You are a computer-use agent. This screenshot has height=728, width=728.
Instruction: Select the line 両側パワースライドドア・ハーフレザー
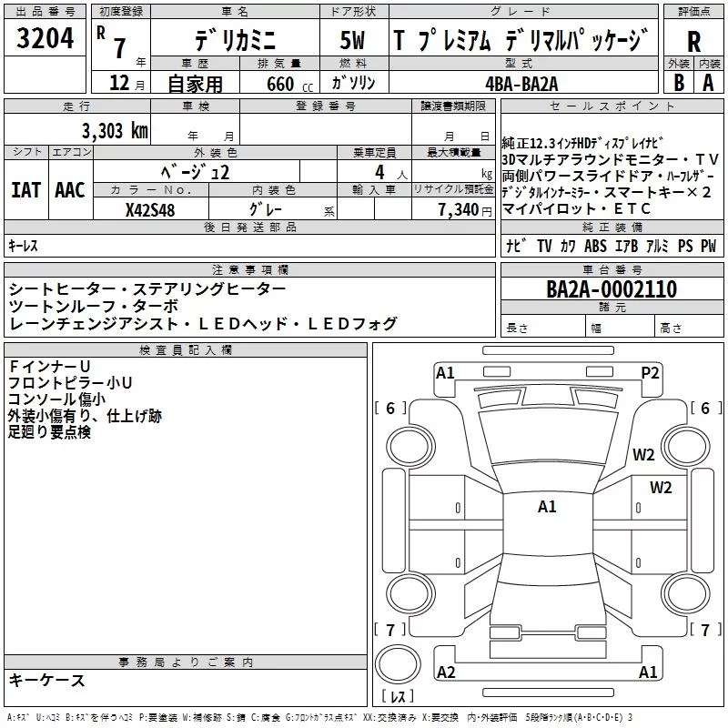608,176
